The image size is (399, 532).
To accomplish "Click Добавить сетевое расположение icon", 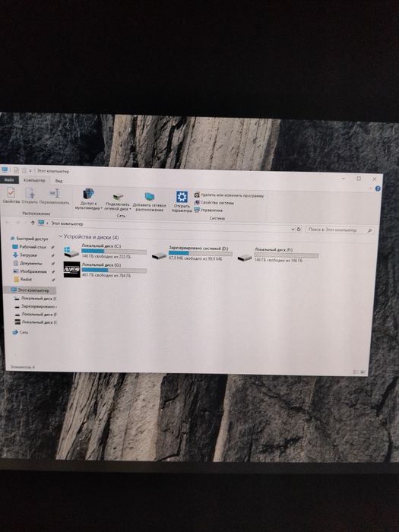I will (x=149, y=196).
